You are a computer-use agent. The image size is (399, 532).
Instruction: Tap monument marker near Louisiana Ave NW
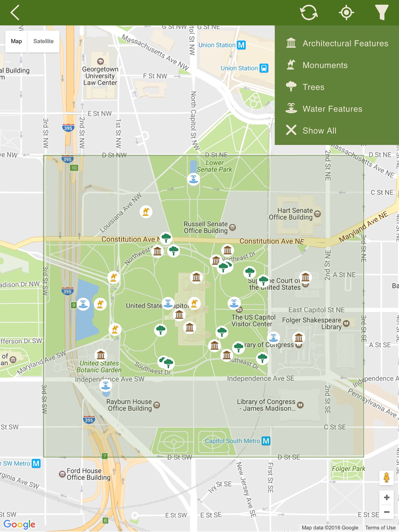click(x=146, y=211)
